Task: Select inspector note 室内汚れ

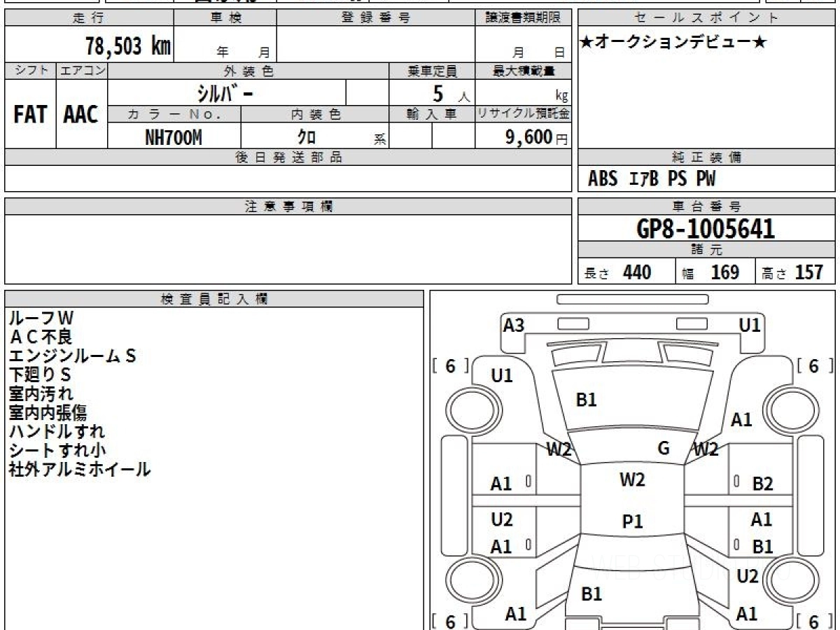Action: (41, 394)
